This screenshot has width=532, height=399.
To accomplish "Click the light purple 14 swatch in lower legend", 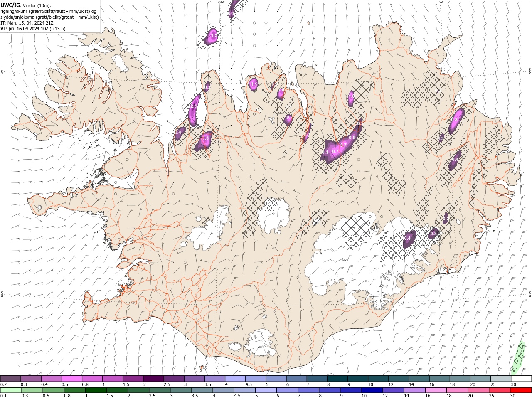I will pyautogui.click(x=414, y=390).
